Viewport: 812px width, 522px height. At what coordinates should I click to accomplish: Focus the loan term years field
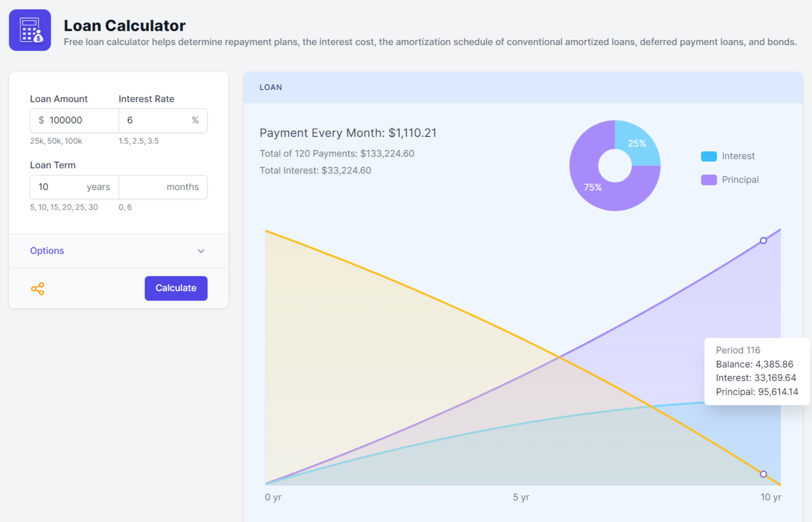pyautogui.click(x=60, y=187)
